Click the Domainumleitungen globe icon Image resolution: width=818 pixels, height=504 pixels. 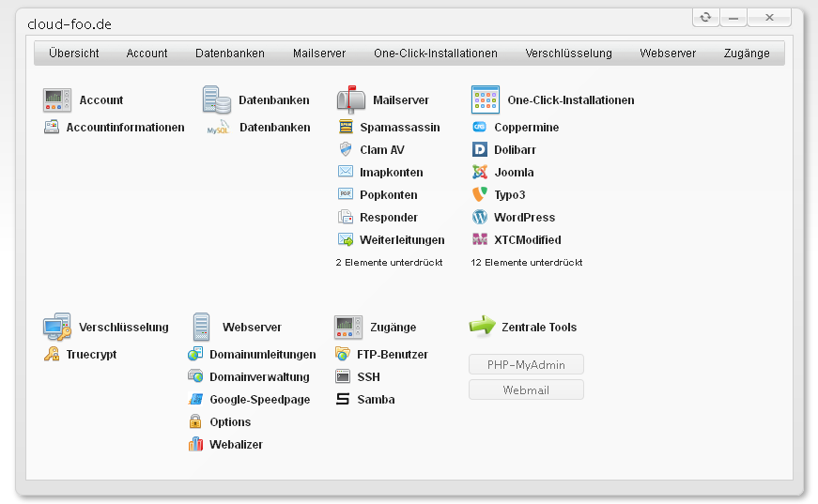click(x=195, y=355)
